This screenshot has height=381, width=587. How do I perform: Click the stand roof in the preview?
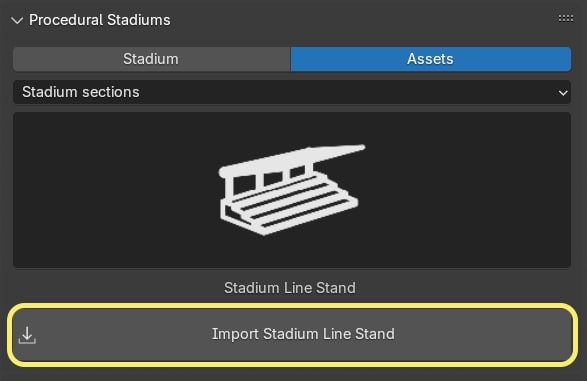[x=292, y=159]
